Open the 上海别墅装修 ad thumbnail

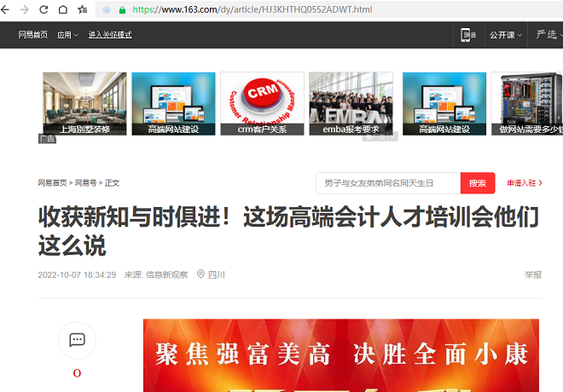click(x=84, y=103)
